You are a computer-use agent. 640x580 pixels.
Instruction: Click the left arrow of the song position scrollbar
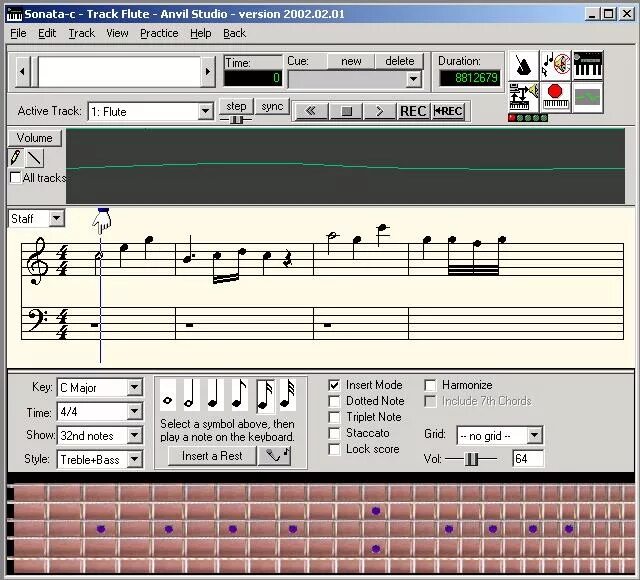(23, 71)
